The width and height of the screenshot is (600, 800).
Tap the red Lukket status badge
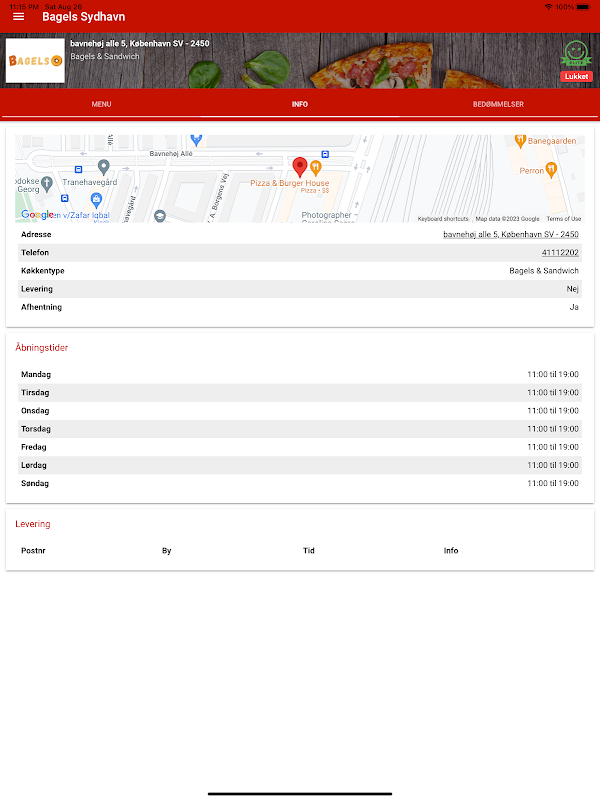(x=577, y=77)
